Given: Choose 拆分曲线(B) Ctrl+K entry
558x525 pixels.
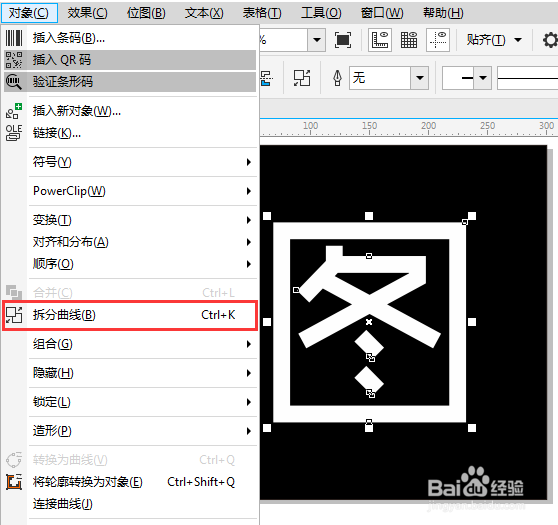Looking at the screenshot, I should pyautogui.click(x=130, y=315).
